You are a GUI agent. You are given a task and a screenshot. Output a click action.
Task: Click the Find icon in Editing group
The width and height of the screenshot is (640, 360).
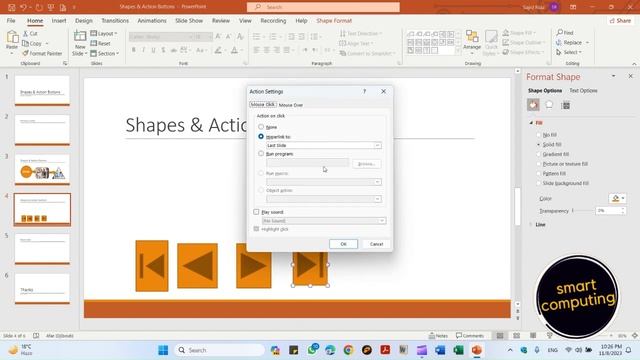click(x=560, y=32)
